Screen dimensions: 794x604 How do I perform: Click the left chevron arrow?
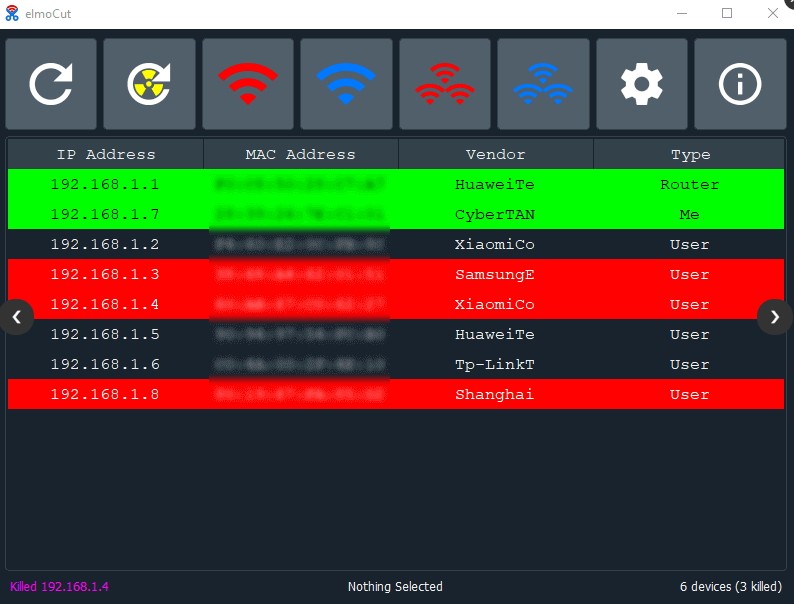(x=17, y=317)
